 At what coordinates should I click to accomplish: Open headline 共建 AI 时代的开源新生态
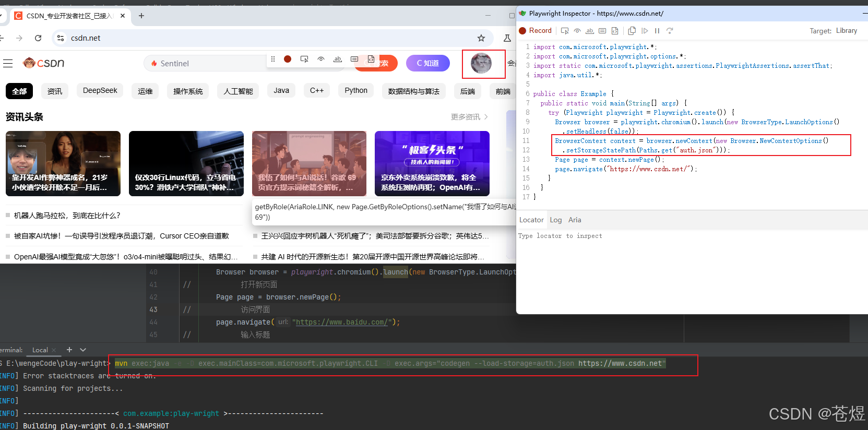pyautogui.click(x=373, y=257)
